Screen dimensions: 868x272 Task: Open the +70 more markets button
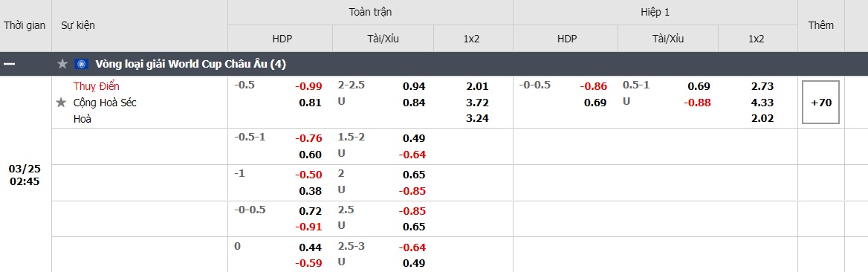point(821,102)
